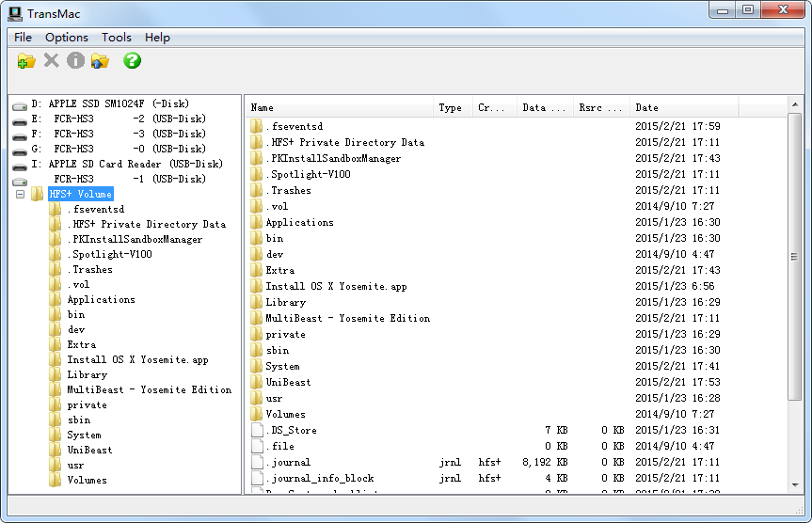Image resolution: width=812 pixels, height=523 pixels.
Task: Click the .journal_info_block file icon
Action: pyautogui.click(x=258, y=478)
